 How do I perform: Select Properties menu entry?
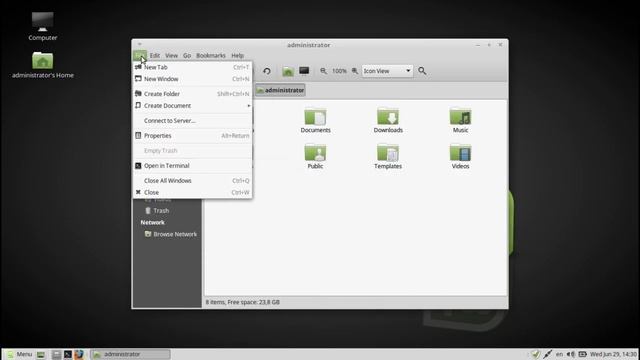pyautogui.click(x=192, y=136)
